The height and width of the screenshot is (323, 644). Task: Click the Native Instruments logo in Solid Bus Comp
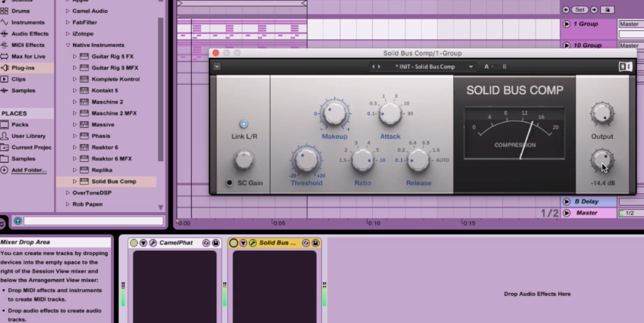(x=625, y=66)
